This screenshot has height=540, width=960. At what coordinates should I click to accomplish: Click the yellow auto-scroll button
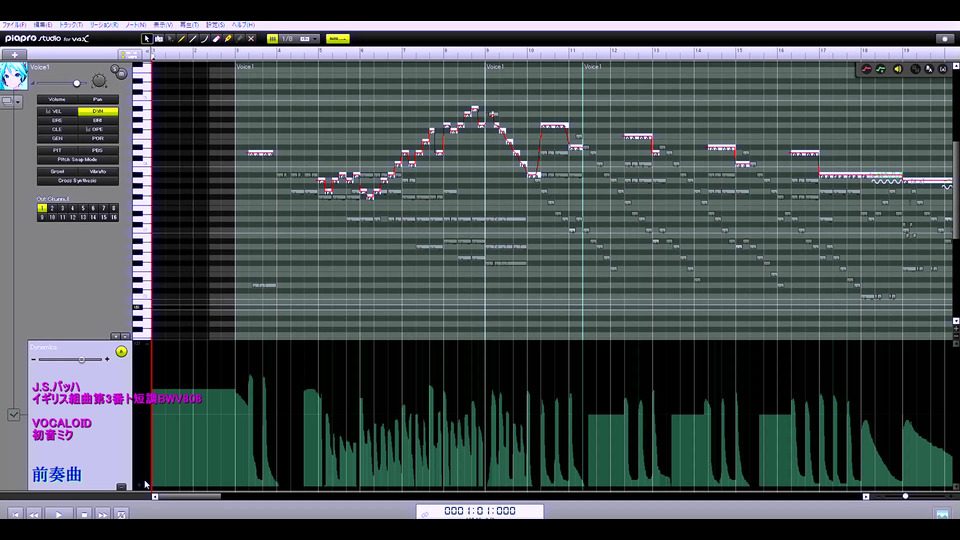pos(337,39)
